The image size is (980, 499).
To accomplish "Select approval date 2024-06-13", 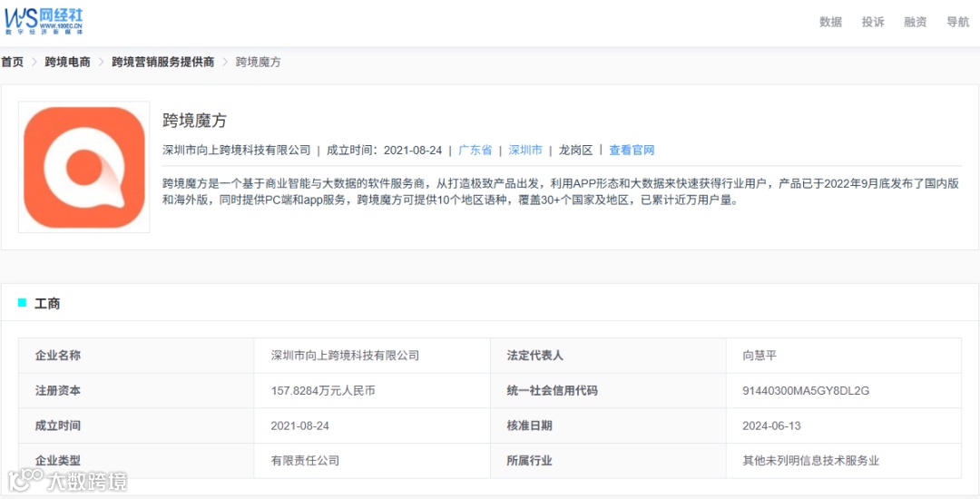I will pos(772,426).
